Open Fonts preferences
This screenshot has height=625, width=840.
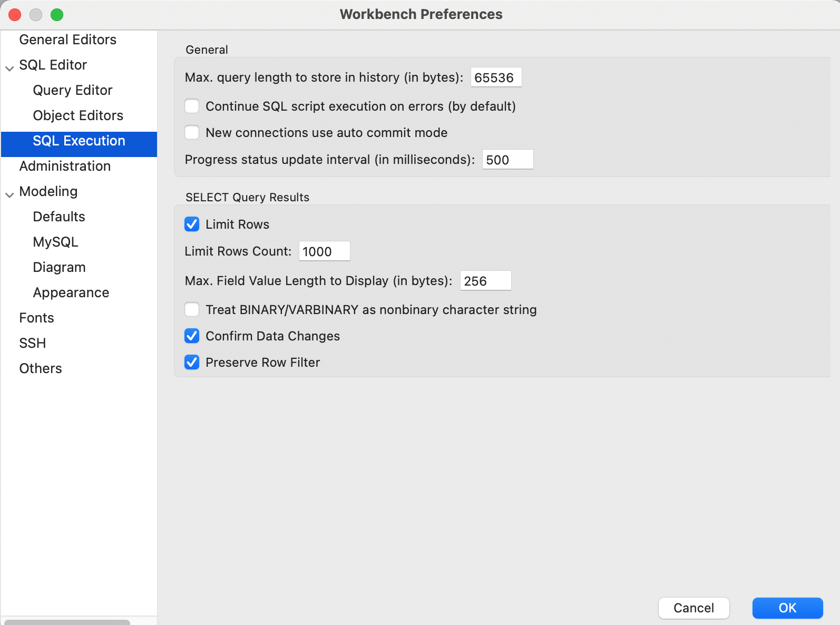(x=36, y=318)
